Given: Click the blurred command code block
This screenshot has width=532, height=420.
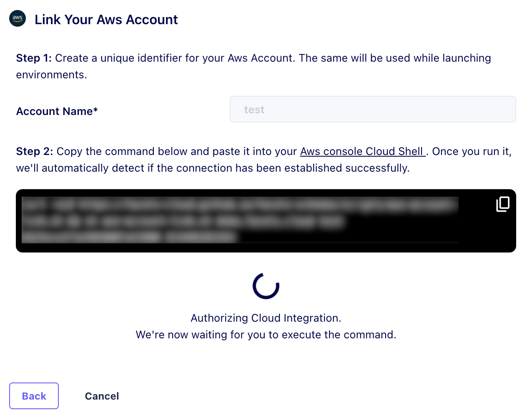Looking at the screenshot, I should point(266,221).
